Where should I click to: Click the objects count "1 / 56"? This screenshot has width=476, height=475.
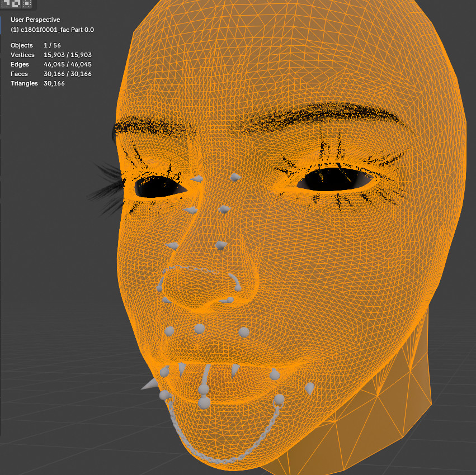point(52,45)
